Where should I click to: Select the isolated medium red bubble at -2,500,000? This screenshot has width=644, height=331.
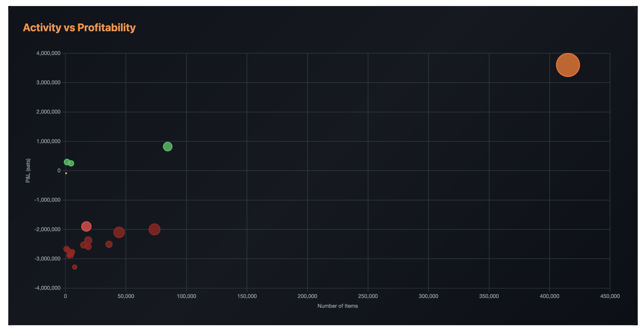point(109,244)
